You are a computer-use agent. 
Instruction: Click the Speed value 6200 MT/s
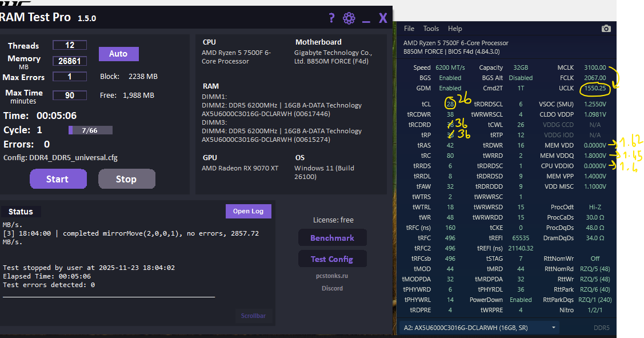point(450,67)
